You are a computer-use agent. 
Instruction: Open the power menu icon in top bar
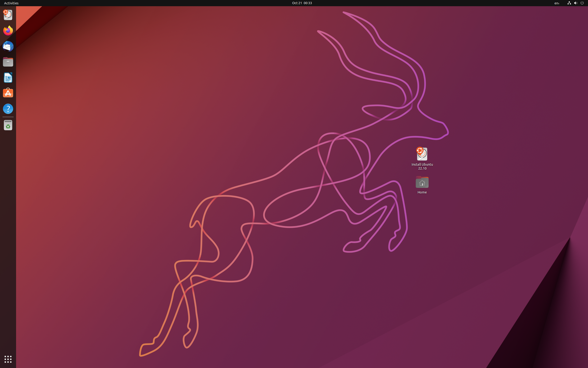pyautogui.click(x=582, y=3)
